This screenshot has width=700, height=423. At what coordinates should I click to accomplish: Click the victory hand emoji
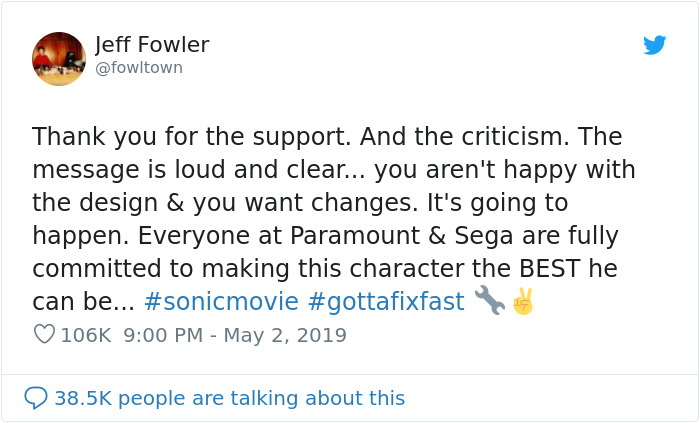click(523, 301)
